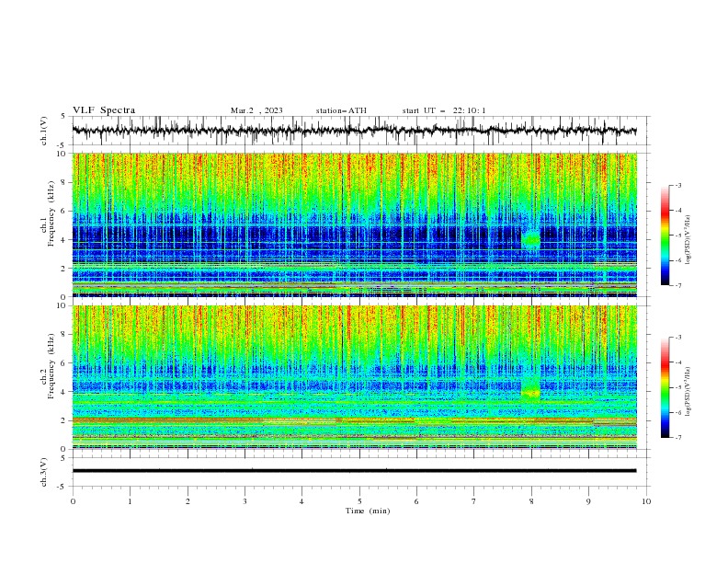Click the ch.1 spectrogram panel
Viewport: 728px width, 563px height.
coord(354,224)
